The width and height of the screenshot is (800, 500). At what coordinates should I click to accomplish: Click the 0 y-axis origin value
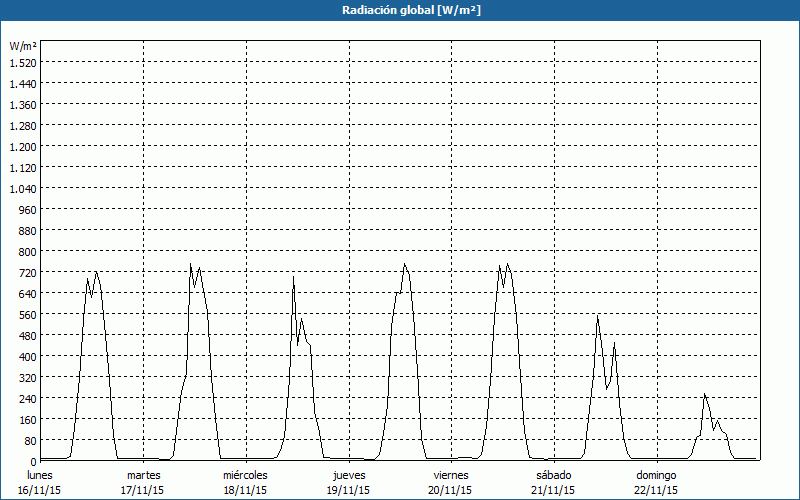coord(34,461)
